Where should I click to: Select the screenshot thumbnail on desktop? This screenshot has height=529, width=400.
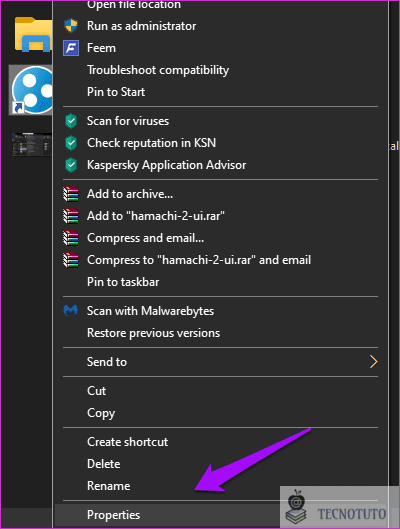[x=31, y=144]
